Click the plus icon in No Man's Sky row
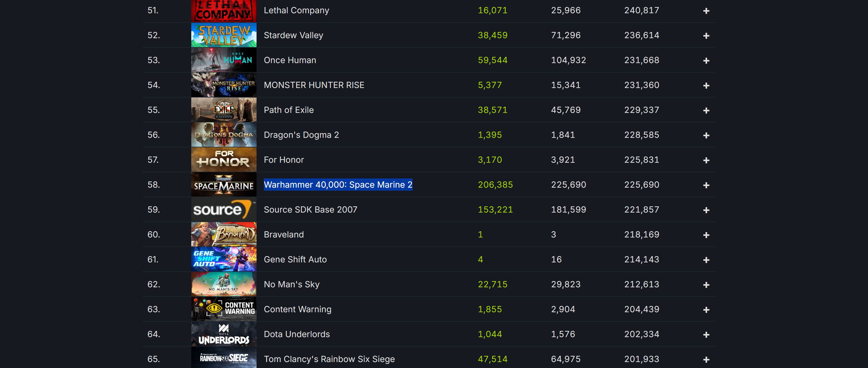The height and width of the screenshot is (368, 868). [706, 285]
